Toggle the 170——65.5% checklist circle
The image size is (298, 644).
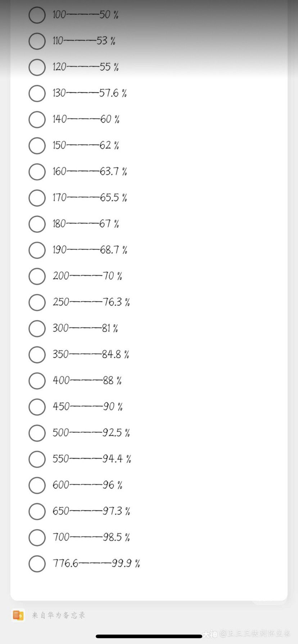37,198
